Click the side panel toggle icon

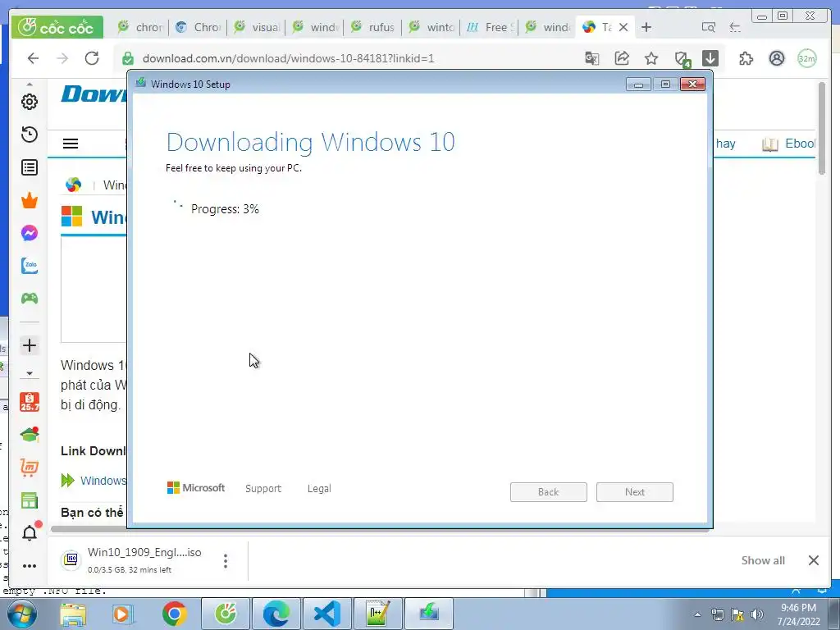pyautogui.click(x=735, y=27)
